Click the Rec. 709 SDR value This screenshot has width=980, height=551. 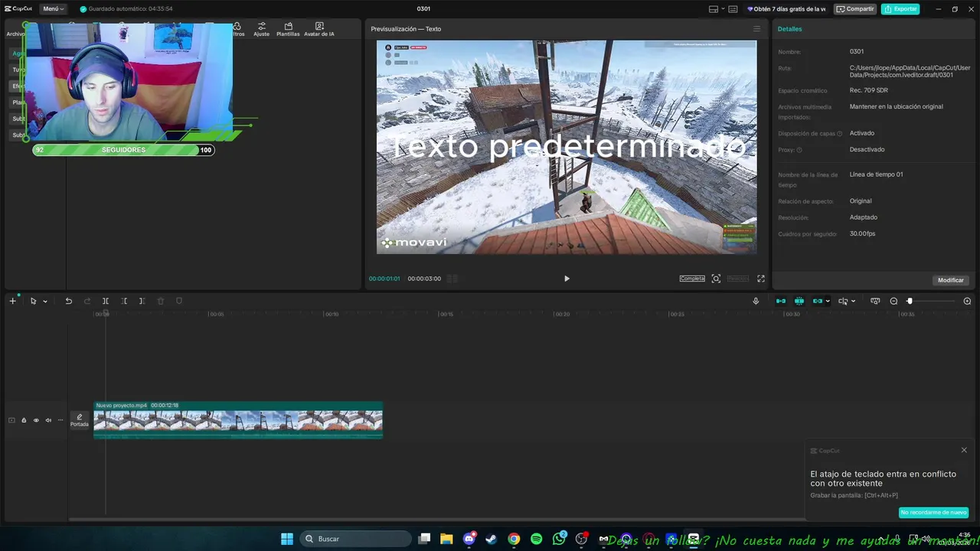point(869,90)
